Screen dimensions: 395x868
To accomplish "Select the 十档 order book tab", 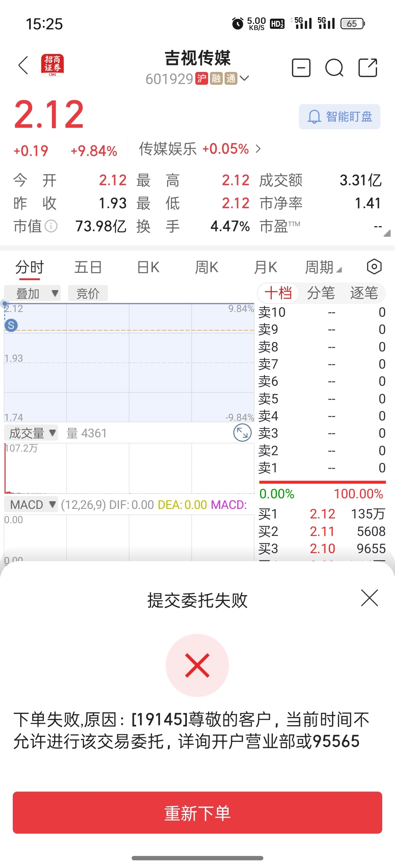I will click(x=278, y=293).
